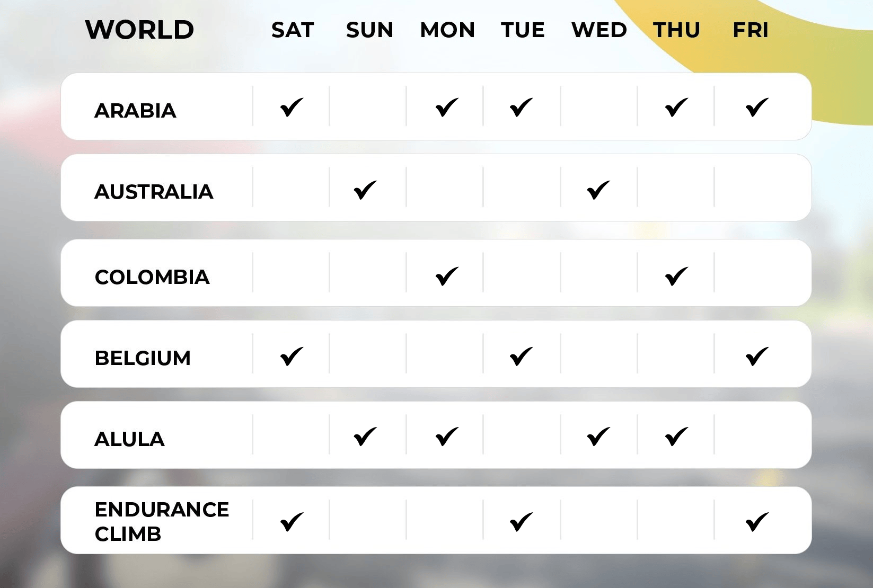Select the FRI column header
Image resolution: width=873 pixels, height=588 pixels.
751,30
